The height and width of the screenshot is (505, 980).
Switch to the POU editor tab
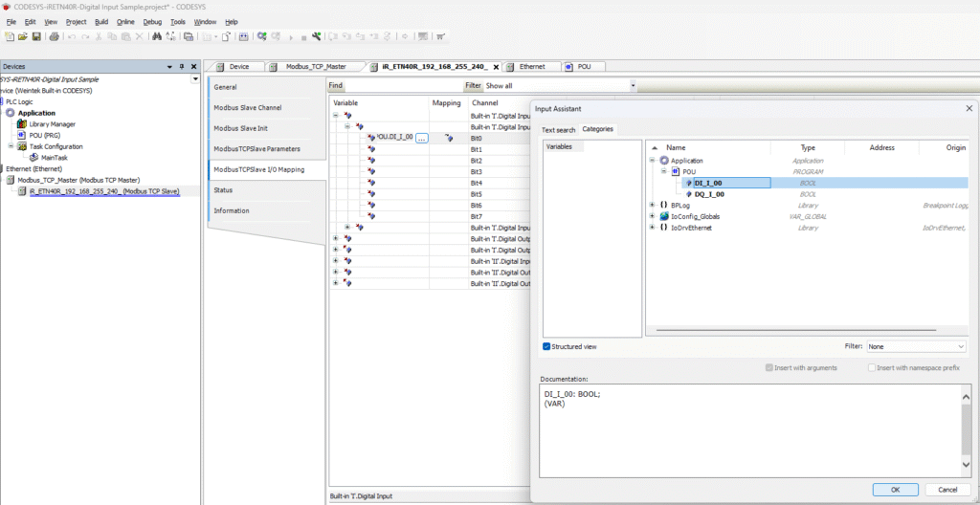click(x=584, y=66)
